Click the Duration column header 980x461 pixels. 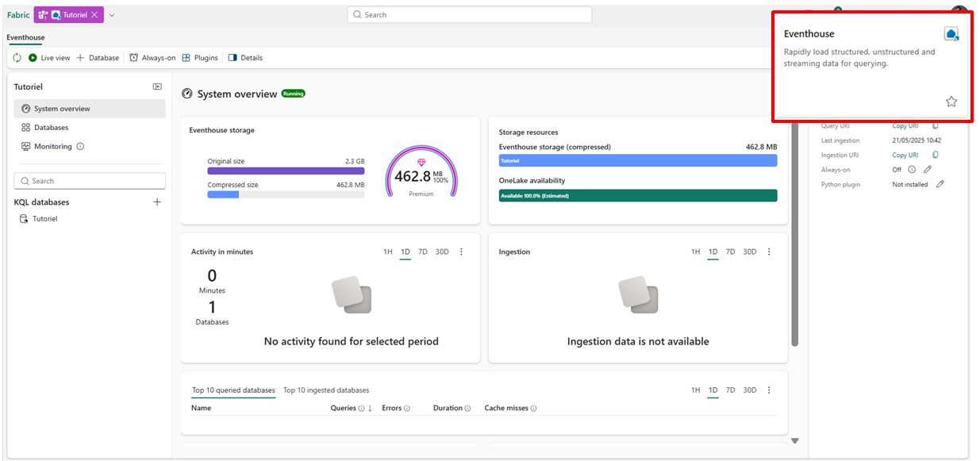click(448, 409)
